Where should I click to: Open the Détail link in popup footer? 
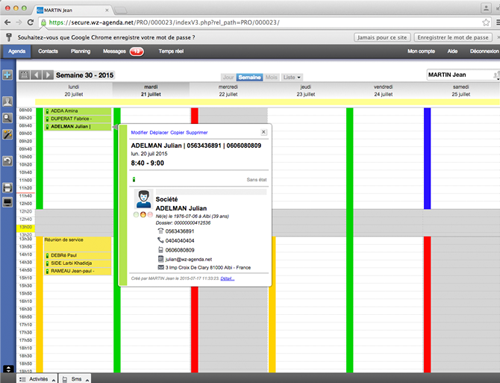point(227,278)
